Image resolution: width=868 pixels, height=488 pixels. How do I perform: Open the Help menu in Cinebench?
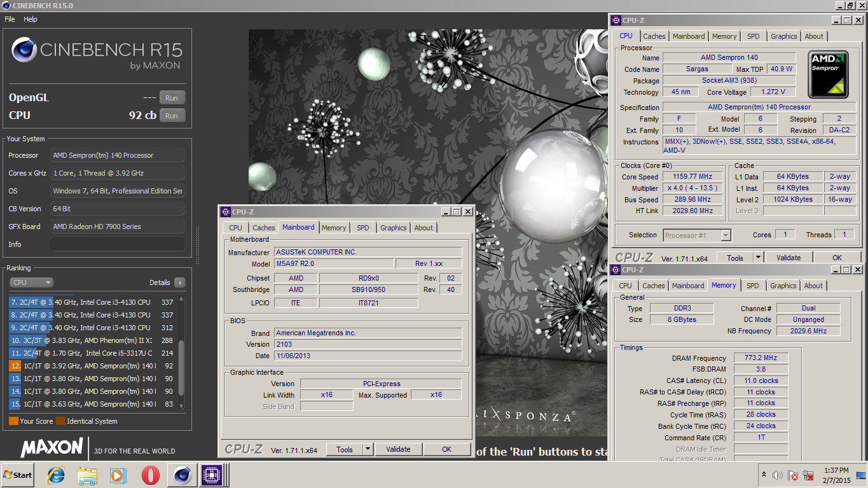[31, 19]
